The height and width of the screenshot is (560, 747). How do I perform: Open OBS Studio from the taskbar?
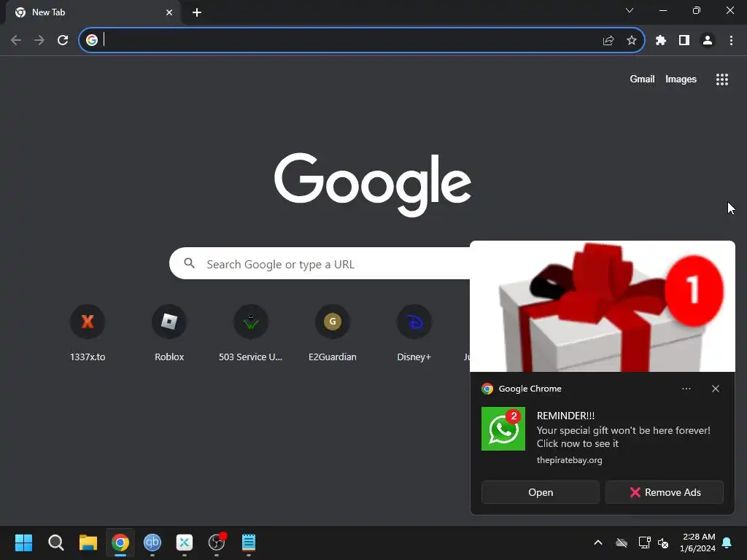click(217, 542)
